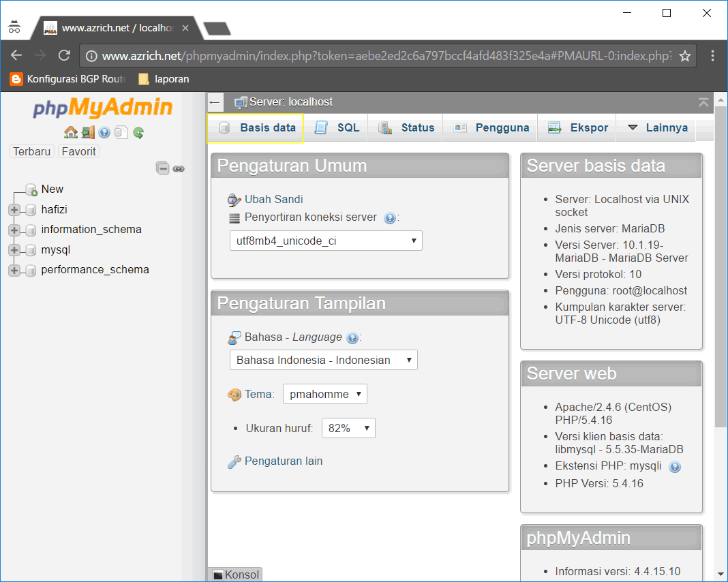The height and width of the screenshot is (582, 728).
Task: Open the laporan bookmark
Action: coord(164,79)
